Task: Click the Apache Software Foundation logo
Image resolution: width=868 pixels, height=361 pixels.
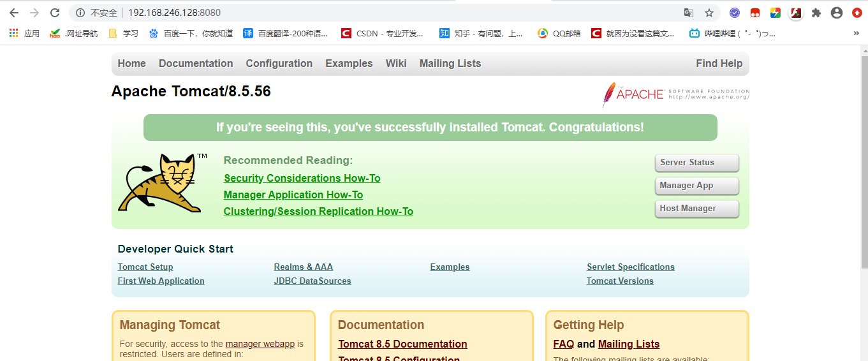Action: click(x=676, y=94)
